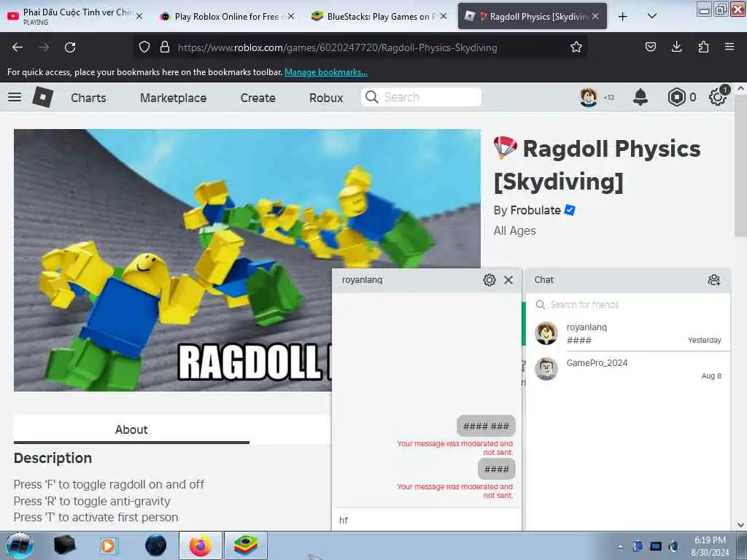The image size is (747, 560).
Task: Open the Pocket save icon
Action: [650, 47]
